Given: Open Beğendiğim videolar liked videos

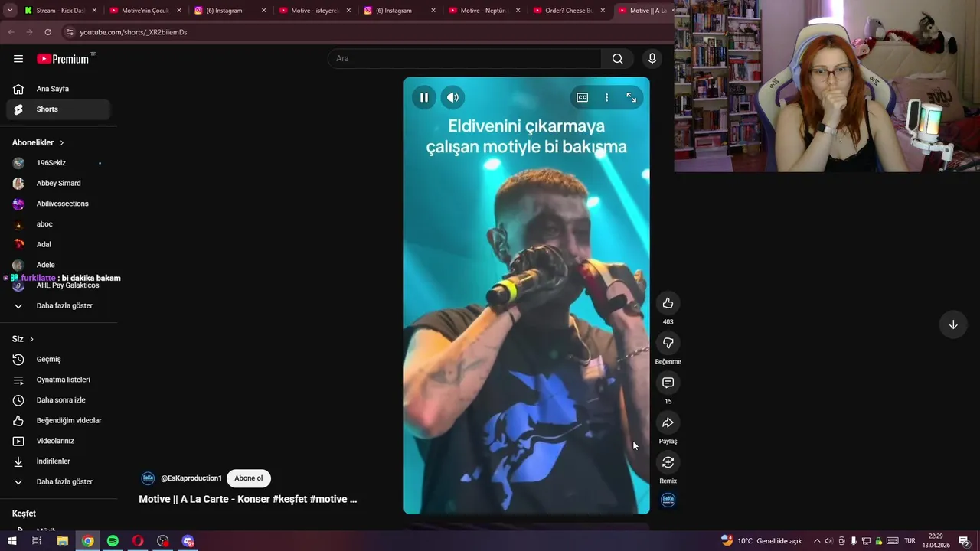Looking at the screenshot, I should [58, 421].
